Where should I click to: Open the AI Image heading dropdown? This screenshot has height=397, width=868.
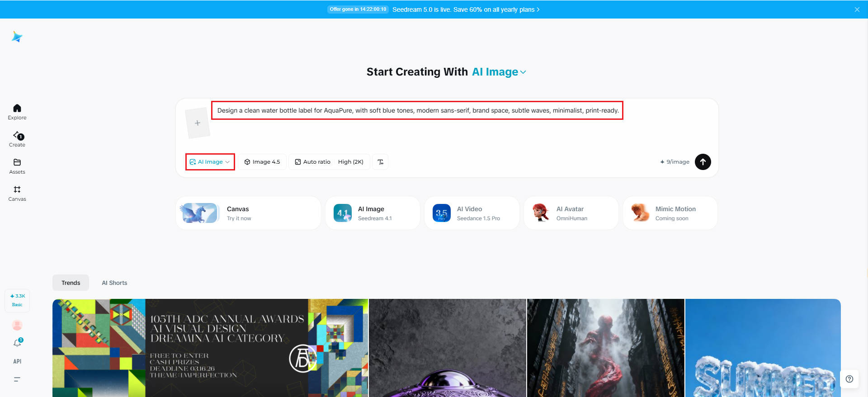pyautogui.click(x=499, y=72)
